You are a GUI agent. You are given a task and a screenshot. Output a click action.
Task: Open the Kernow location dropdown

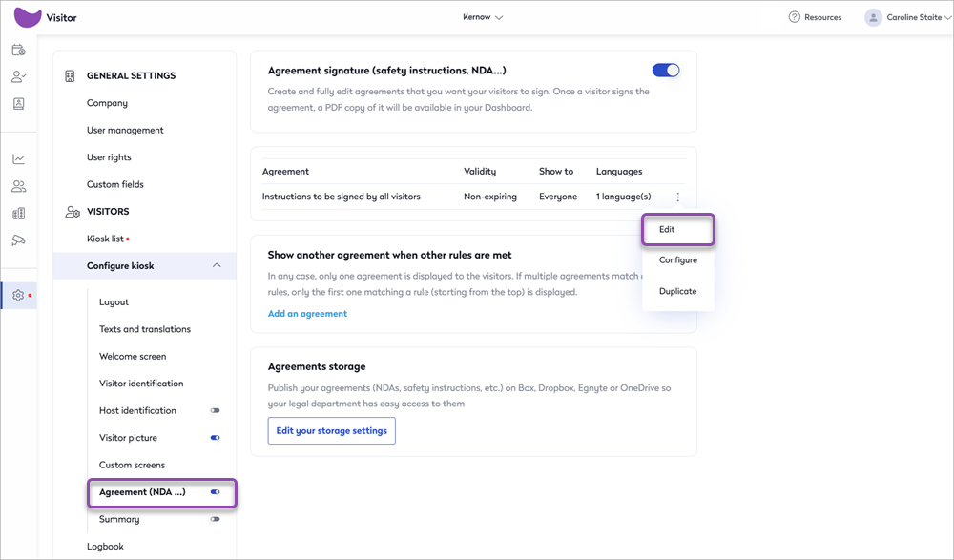(x=483, y=17)
